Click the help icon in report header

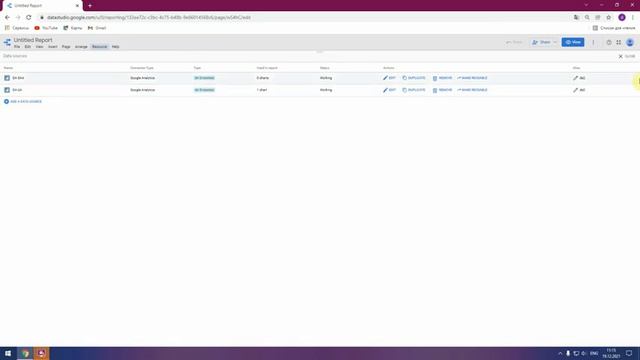click(609, 42)
